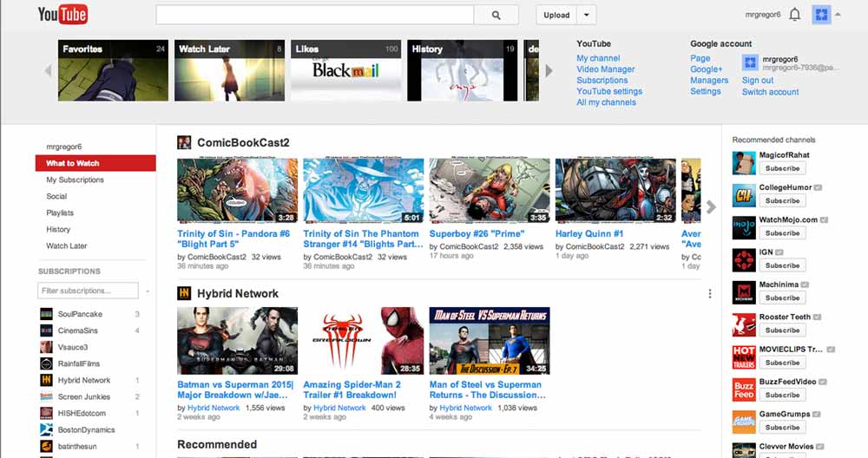
Task: Click SoulPancake channel icon in subscriptions
Action: (x=47, y=314)
